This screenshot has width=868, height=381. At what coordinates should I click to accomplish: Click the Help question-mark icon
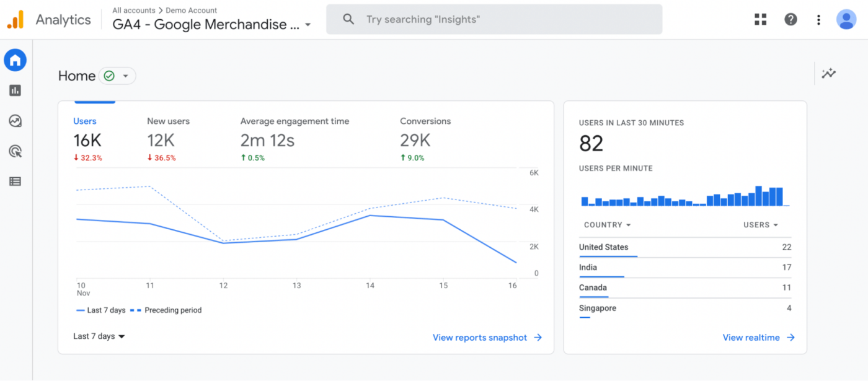(x=790, y=19)
